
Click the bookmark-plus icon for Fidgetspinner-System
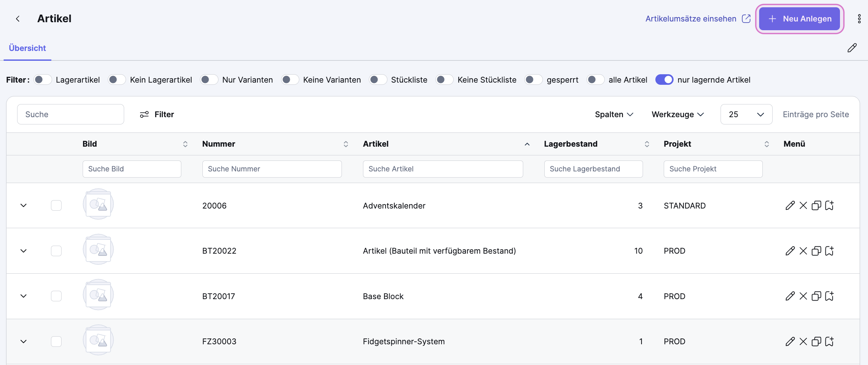click(x=829, y=342)
